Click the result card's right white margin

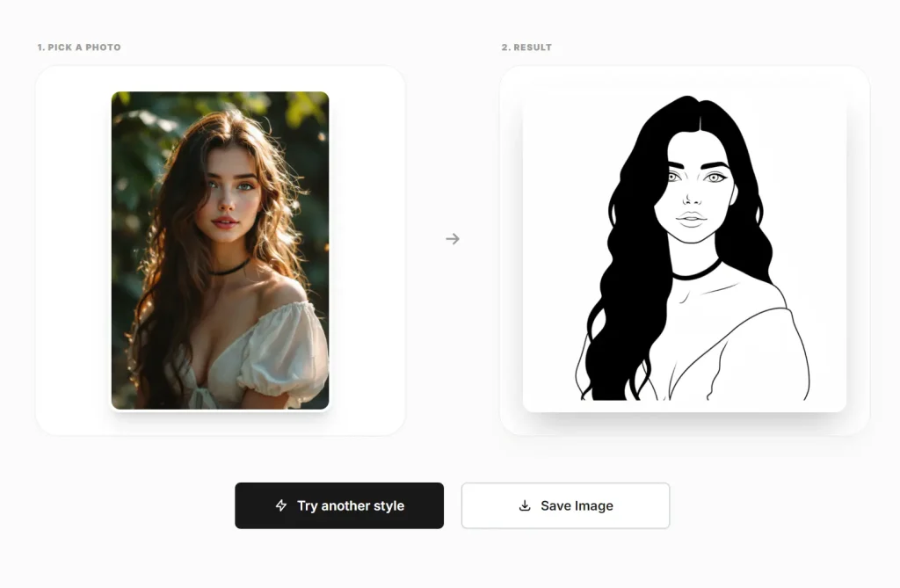pyautogui.click(x=857, y=250)
